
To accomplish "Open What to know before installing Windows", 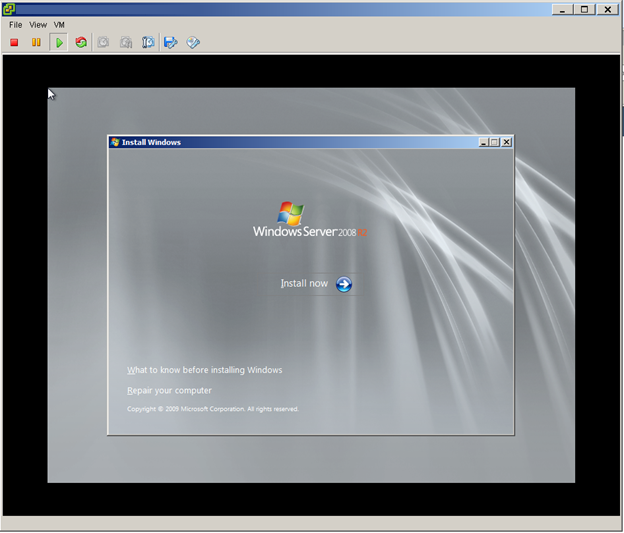I will coord(205,370).
